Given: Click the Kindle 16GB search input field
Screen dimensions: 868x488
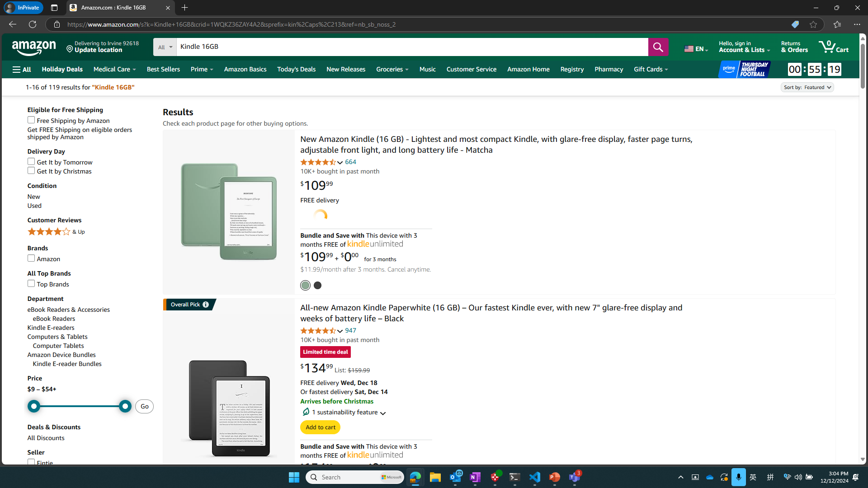Looking at the screenshot, I should pos(412,47).
